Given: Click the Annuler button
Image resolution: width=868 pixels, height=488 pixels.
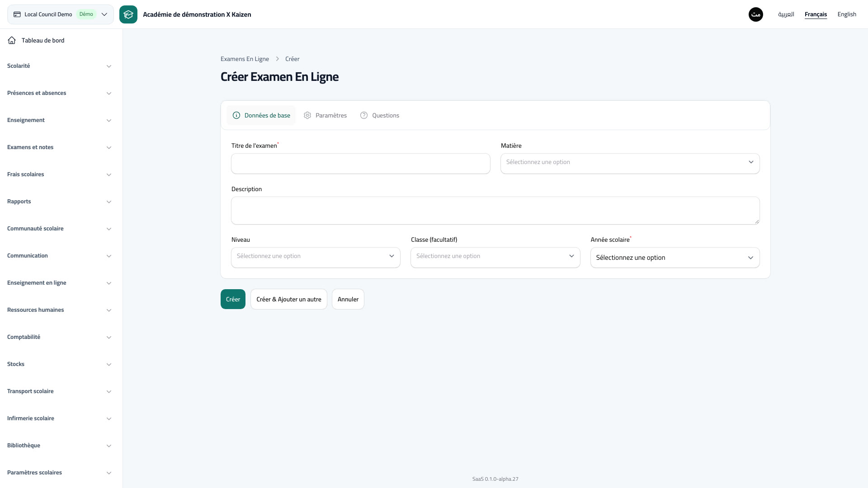Looking at the screenshot, I should point(348,299).
